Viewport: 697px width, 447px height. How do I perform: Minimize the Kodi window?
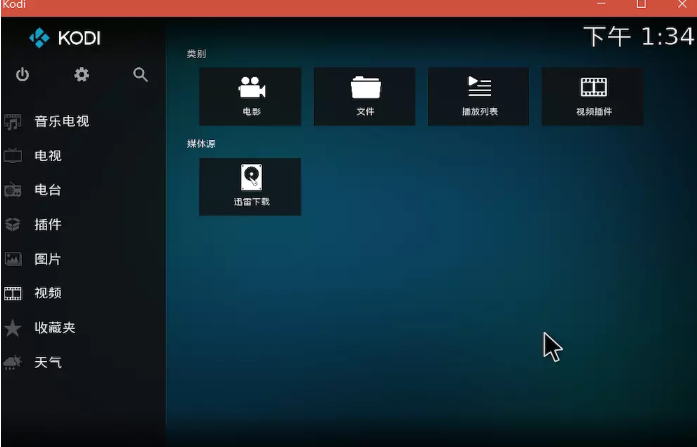coord(601,4)
